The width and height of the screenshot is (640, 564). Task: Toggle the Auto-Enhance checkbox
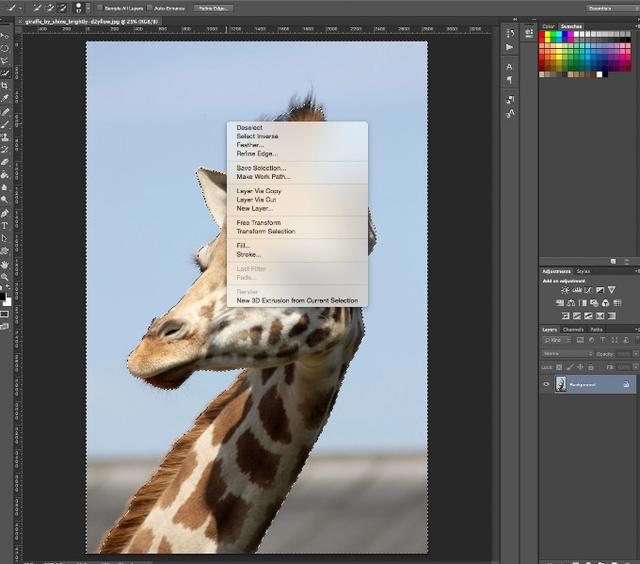pyautogui.click(x=150, y=8)
